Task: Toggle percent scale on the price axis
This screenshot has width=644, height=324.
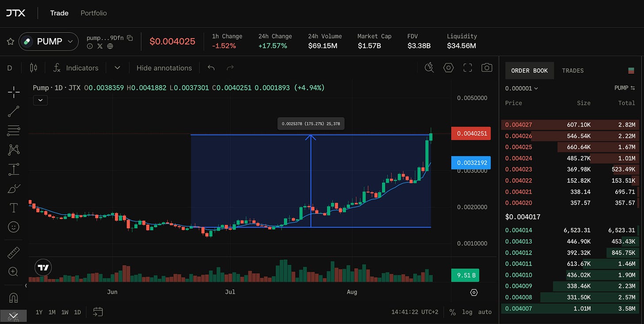Action: [452, 312]
